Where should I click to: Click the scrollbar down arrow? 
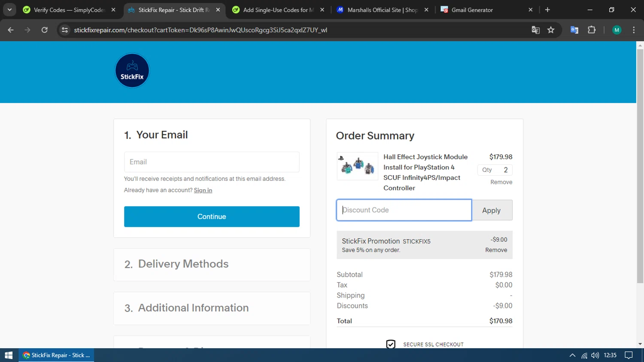(640, 344)
